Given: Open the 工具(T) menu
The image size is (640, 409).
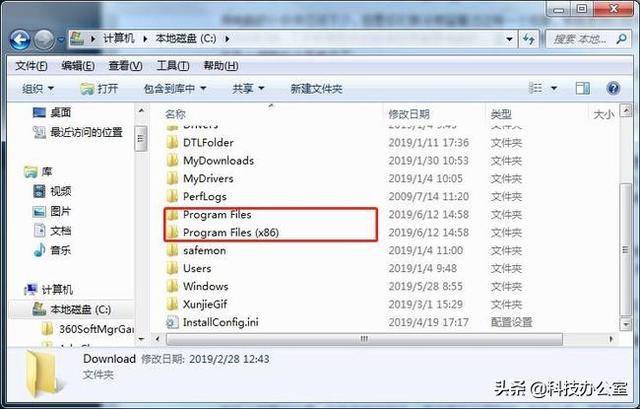Looking at the screenshot, I should tap(173, 66).
